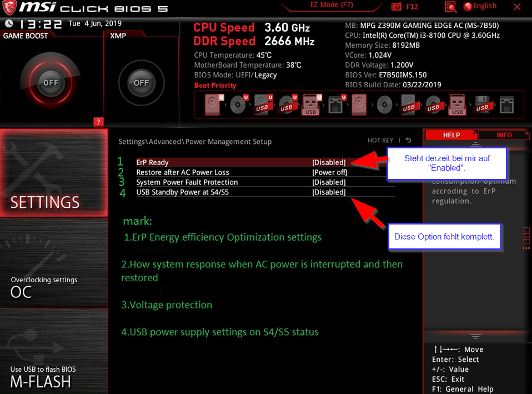Select the CD/DVD drive in boot priority bar

[x=238, y=104]
